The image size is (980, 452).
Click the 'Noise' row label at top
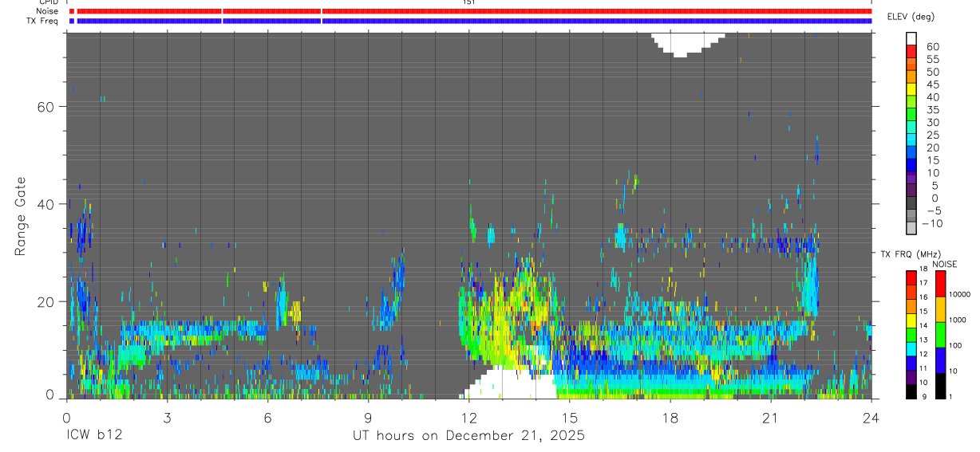point(48,11)
